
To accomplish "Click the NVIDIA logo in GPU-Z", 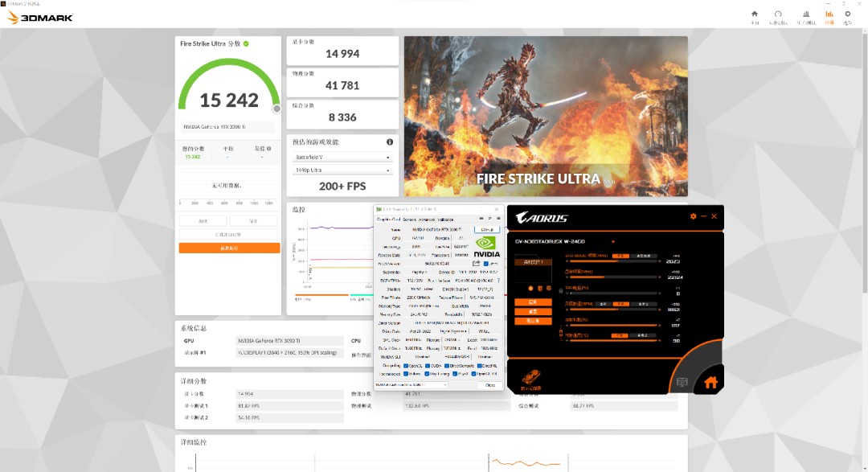I will (x=486, y=247).
